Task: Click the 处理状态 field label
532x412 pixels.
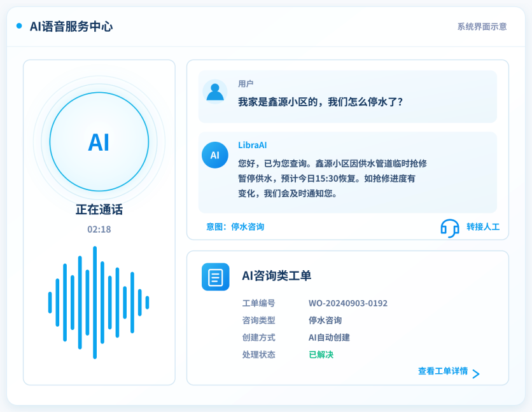Action: (x=258, y=355)
